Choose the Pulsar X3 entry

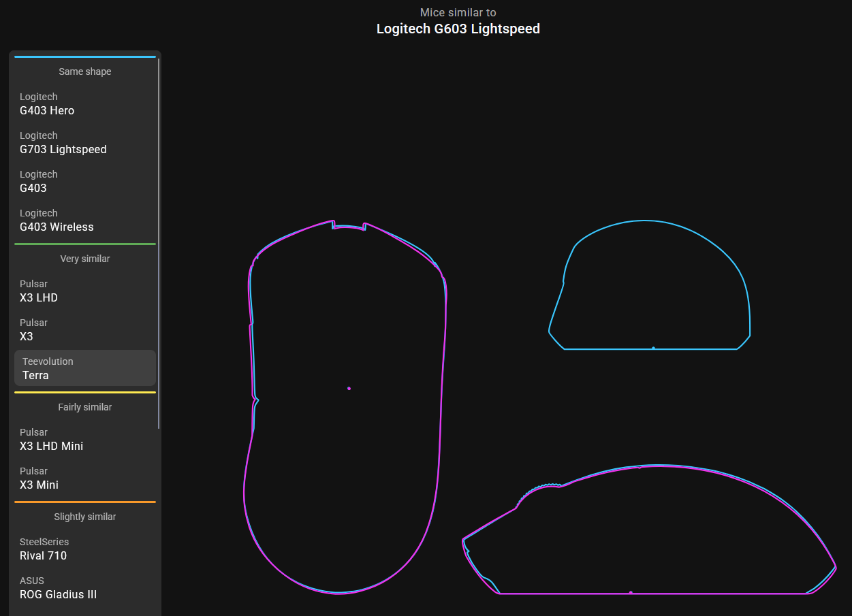click(x=85, y=330)
